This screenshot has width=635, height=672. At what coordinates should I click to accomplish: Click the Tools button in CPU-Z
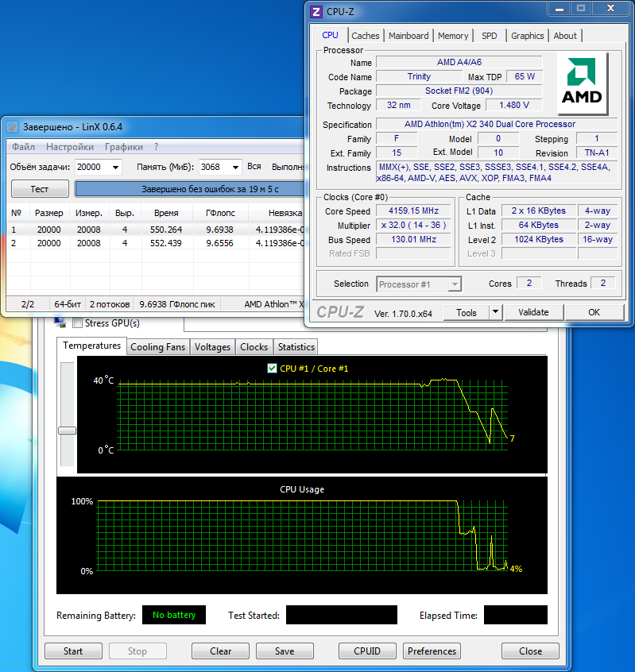(x=467, y=312)
